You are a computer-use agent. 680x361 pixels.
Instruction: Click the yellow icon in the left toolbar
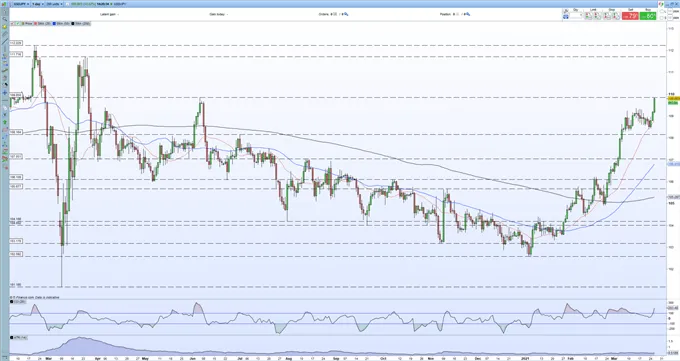click(5, 26)
